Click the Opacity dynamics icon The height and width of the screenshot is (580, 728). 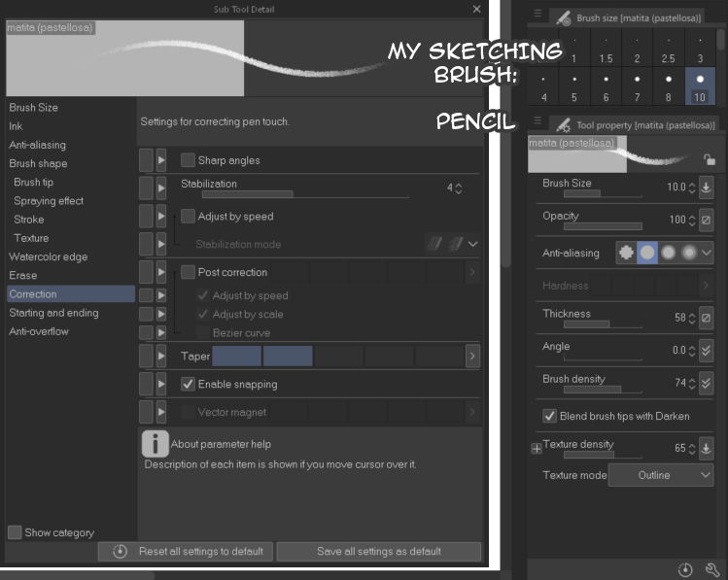(x=707, y=220)
